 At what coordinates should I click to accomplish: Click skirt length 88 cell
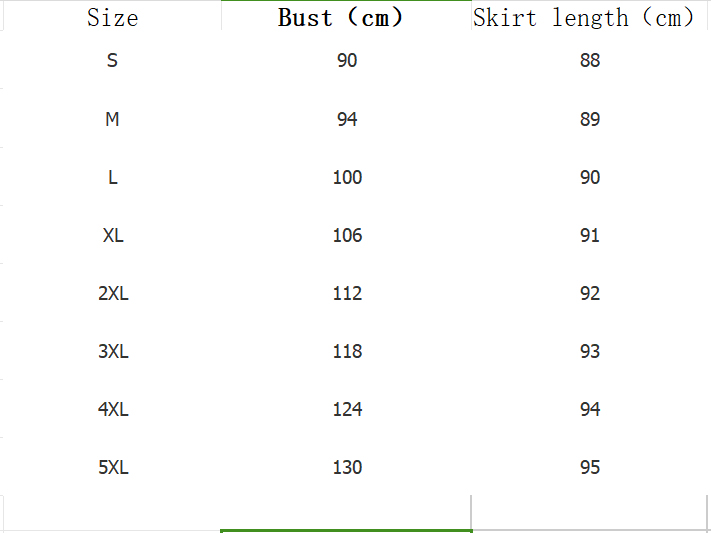pos(590,61)
